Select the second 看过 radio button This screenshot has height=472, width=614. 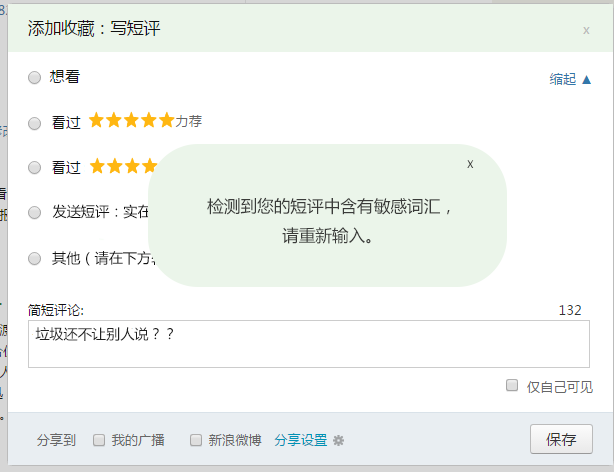tap(35, 168)
